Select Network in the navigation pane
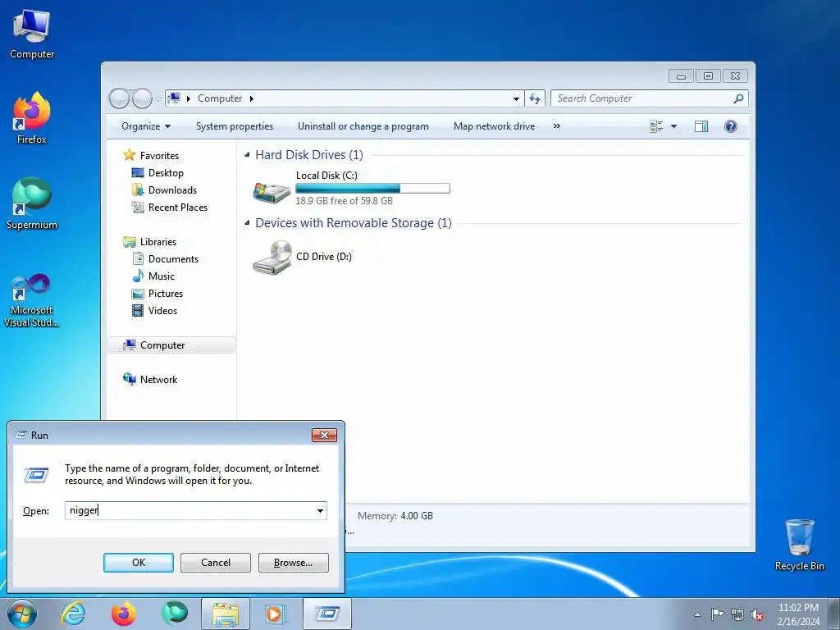The height and width of the screenshot is (630, 840). point(158,380)
